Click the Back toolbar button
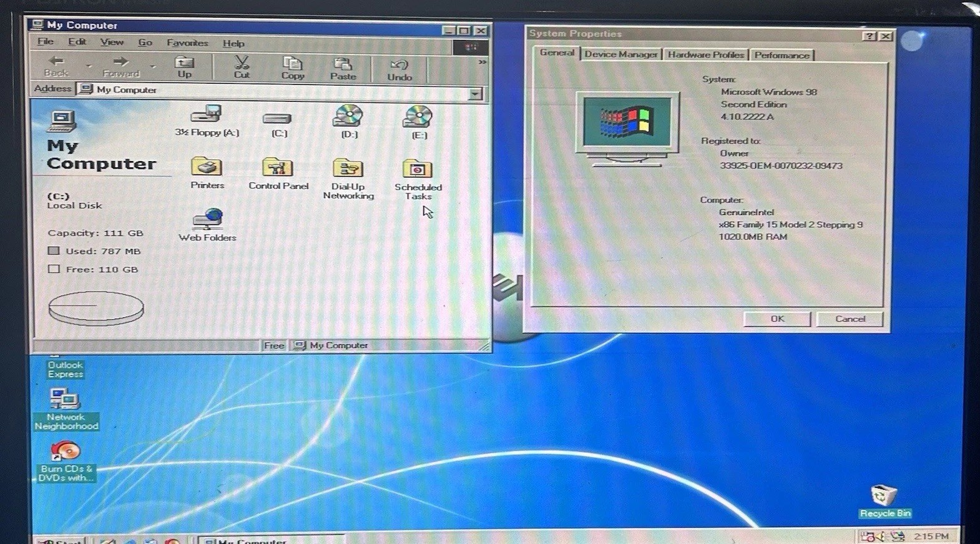 click(56, 66)
